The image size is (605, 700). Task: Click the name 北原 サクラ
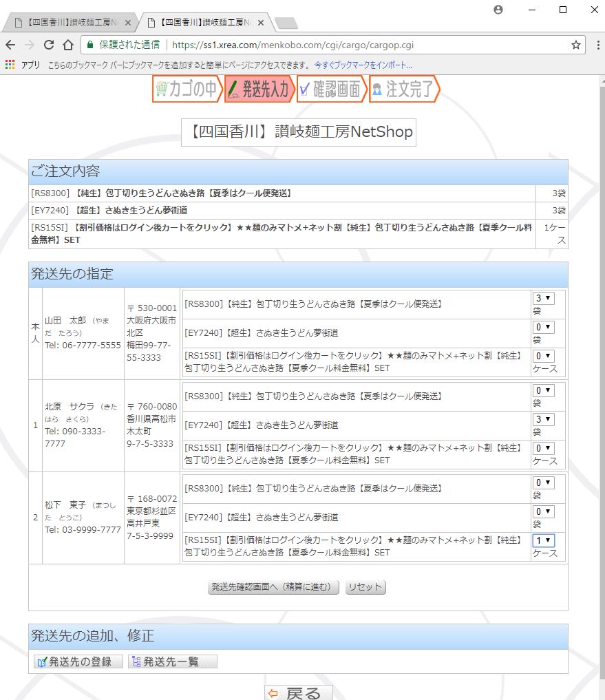click(70, 407)
